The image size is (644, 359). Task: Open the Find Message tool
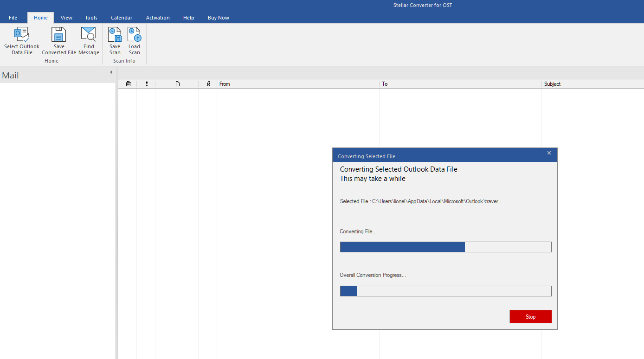[x=88, y=35]
